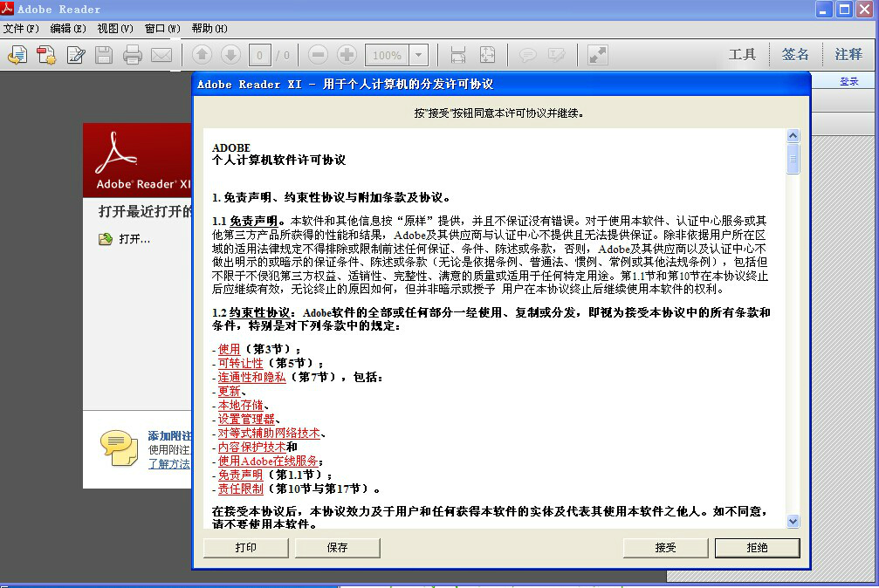Click the Fit Page toolbar icon
Viewport: 879px width, 588px height.
point(488,54)
